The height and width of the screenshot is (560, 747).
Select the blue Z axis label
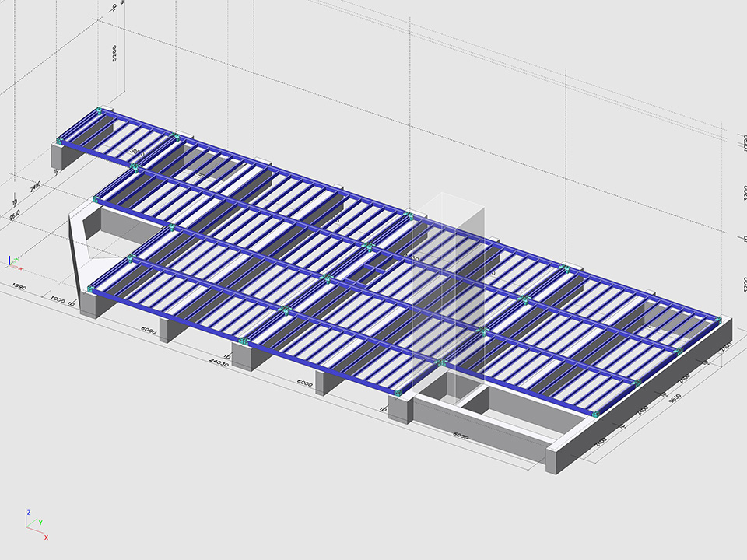click(29, 513)
